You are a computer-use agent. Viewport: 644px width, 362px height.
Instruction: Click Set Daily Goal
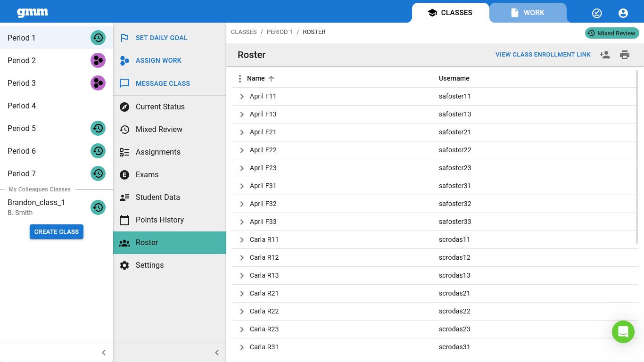pos(170,38)
